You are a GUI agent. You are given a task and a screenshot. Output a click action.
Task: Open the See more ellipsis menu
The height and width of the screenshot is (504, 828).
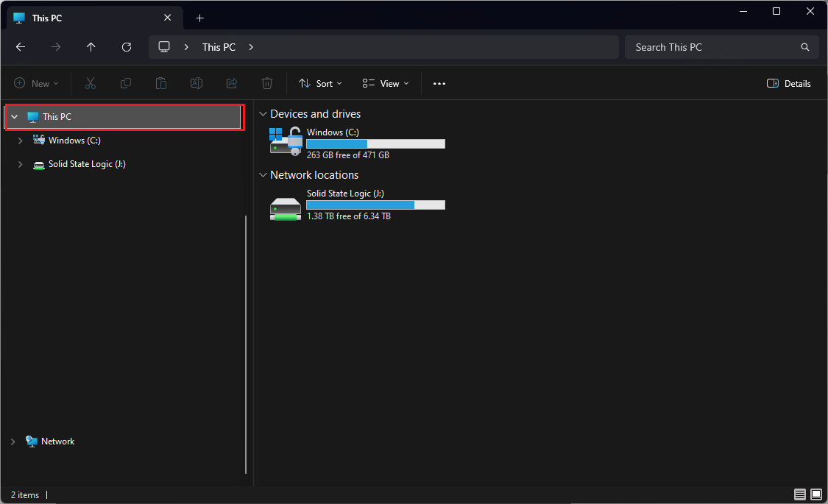(x=439, y=83)
